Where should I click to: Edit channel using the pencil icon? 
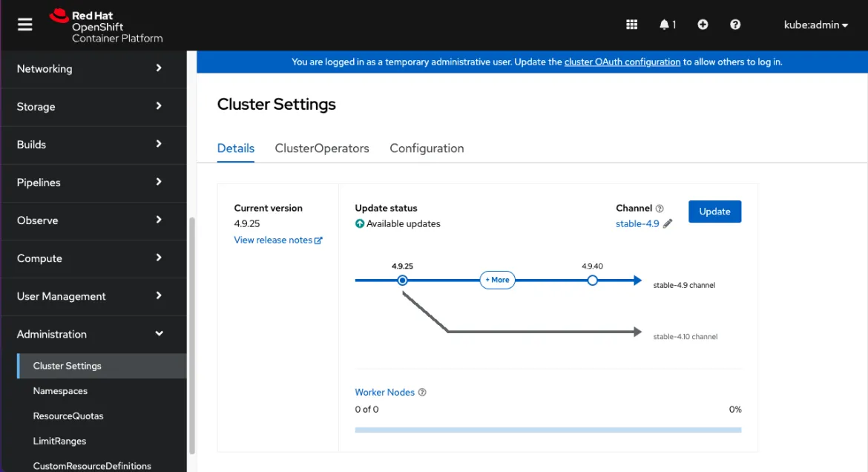coord(666,223)
